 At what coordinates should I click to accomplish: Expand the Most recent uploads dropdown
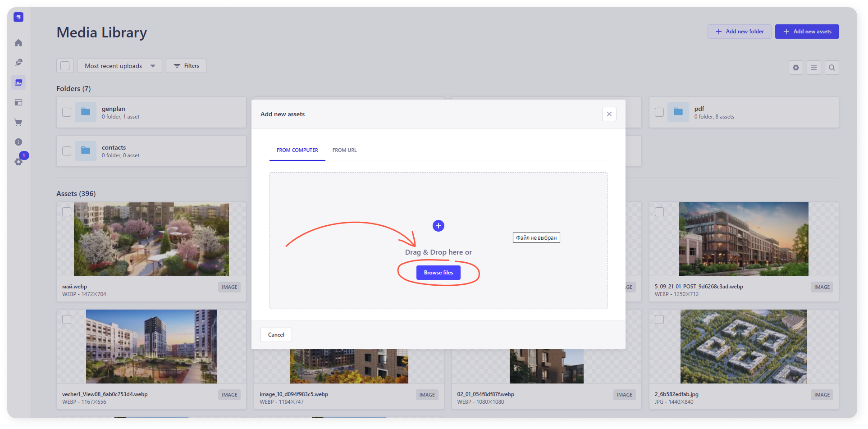pyautogui.click(x=119, y=66)
